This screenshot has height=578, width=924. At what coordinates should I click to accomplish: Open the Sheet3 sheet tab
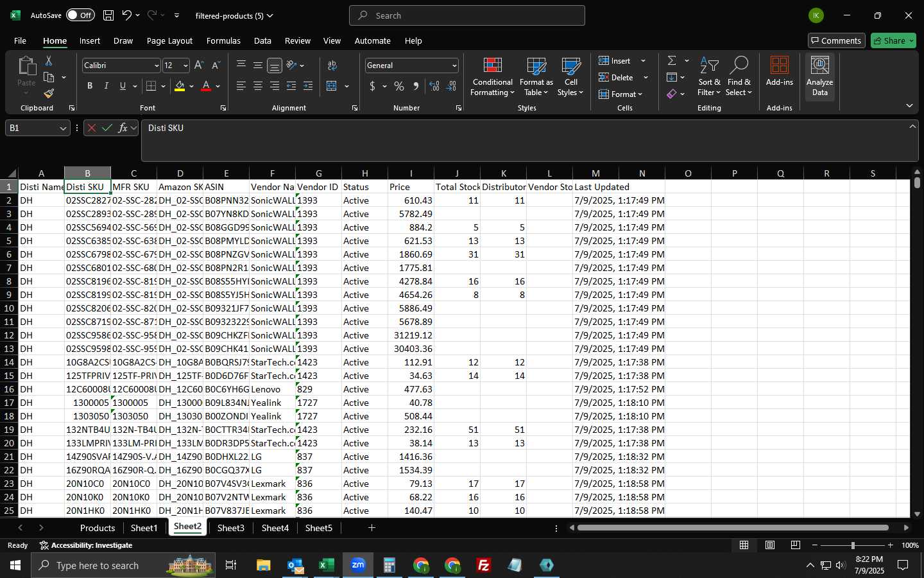231,528
